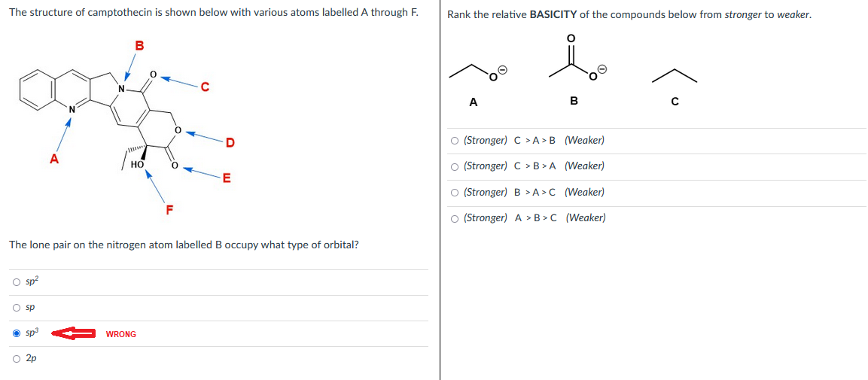Choose the 2p orbital radio option

(16, 359)
